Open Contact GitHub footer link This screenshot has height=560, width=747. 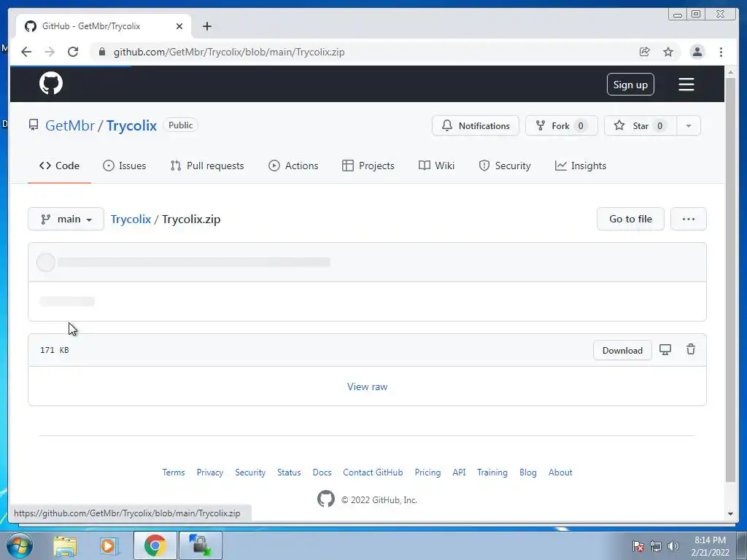[x=373, y=472]
